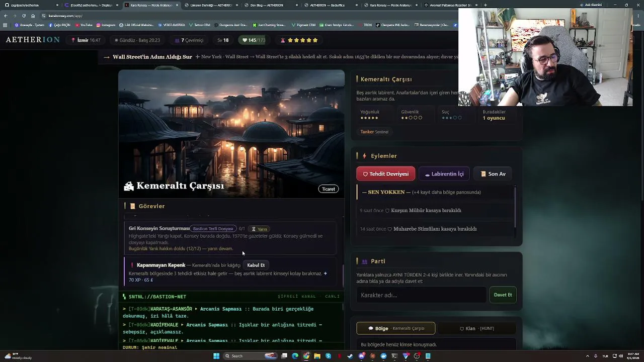The image size is (644, 362).
Task: Click the Kemeraltı Çarşısı location image
Action: click(x=231, y=133)
